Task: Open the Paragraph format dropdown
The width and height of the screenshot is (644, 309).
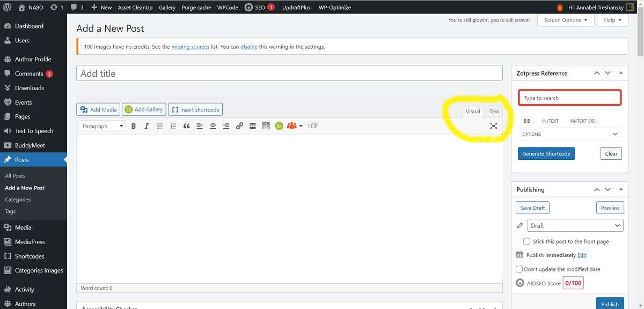Action: click(x=103, y=126)
